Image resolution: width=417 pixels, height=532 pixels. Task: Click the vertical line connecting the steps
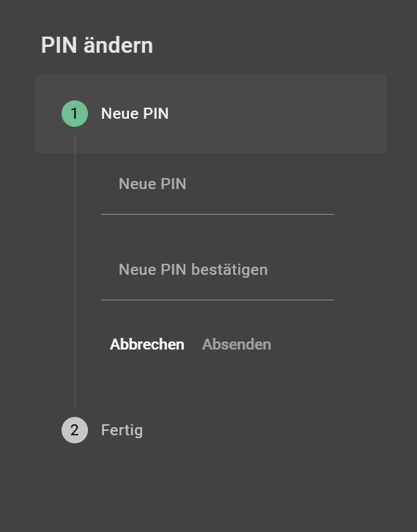coord(75,271)
